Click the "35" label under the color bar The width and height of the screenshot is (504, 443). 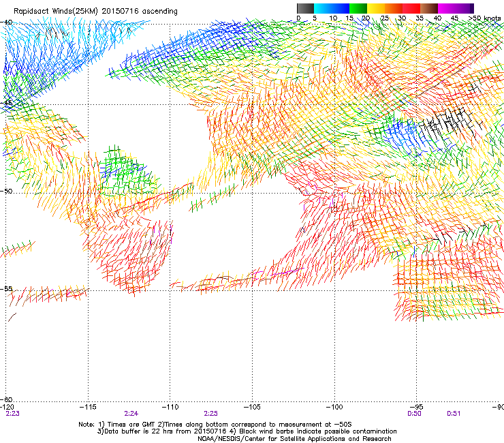click(420, 18)
